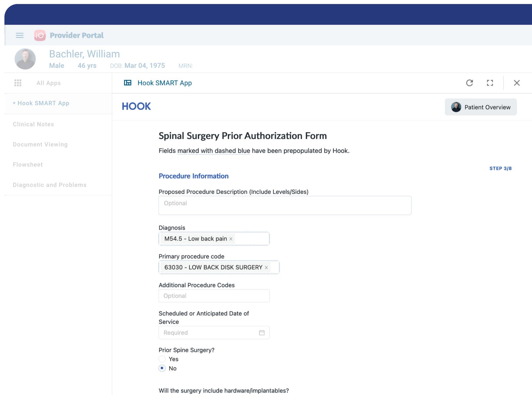
Task: Click the Patient Overview button
Action: (x=481, y=107)
